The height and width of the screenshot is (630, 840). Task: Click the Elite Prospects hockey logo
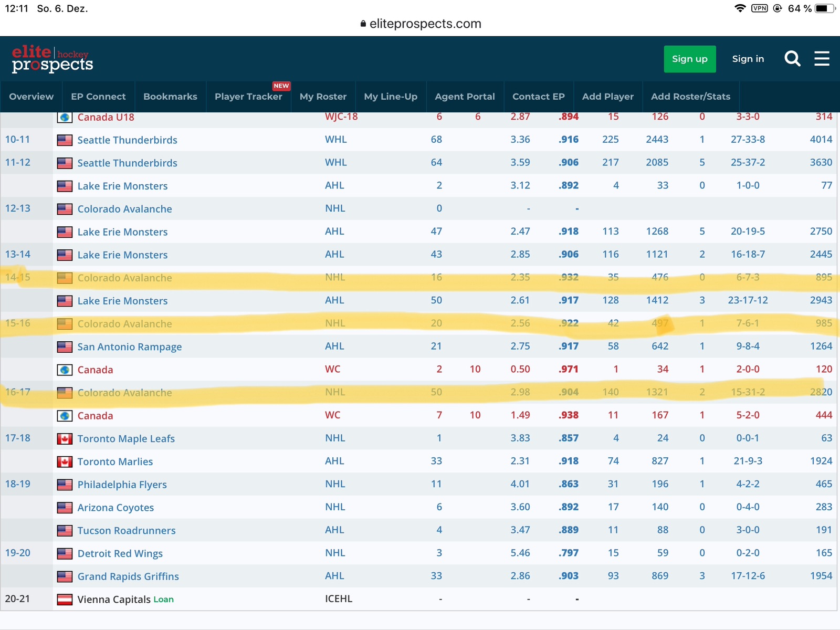pos(52,59)
